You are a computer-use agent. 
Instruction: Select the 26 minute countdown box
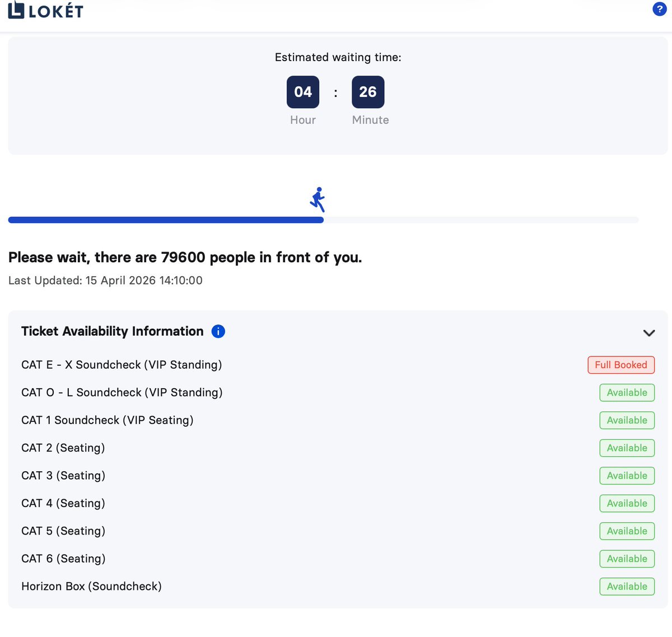[368, 92]
